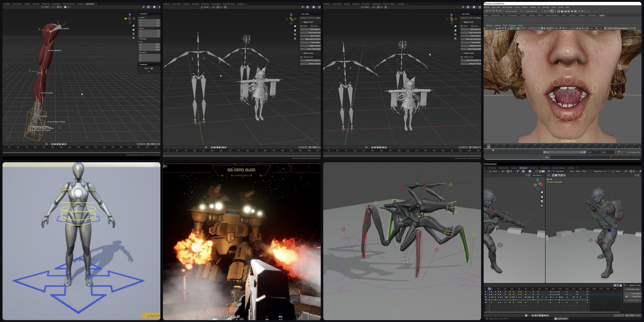Select a snapping icon in Maya's top toolbar
644x322 pixels.
(559, 11)
